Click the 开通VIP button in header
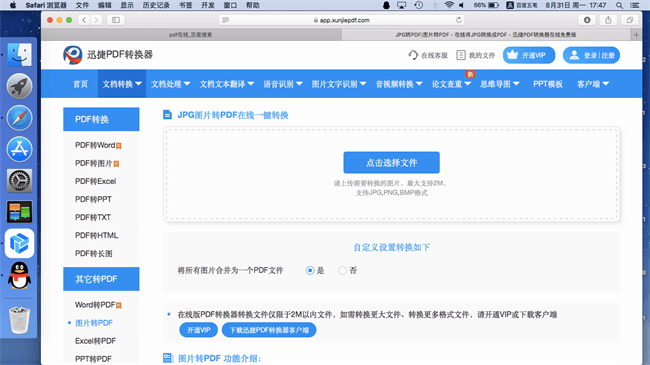Screen dimensions: 650x365 (529, 55)
